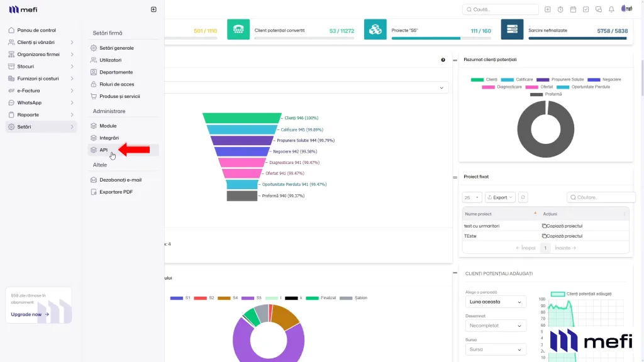Open the Export dropdown button

[x=500, y=197]
